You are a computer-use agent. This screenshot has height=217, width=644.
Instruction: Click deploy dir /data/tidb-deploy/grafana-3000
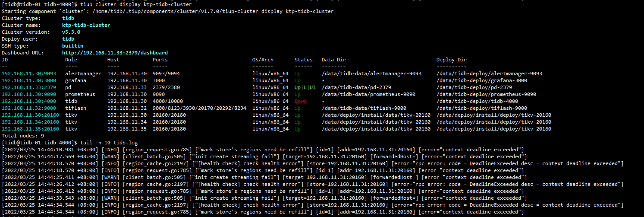pyautogui.click(x=481, y=80)
